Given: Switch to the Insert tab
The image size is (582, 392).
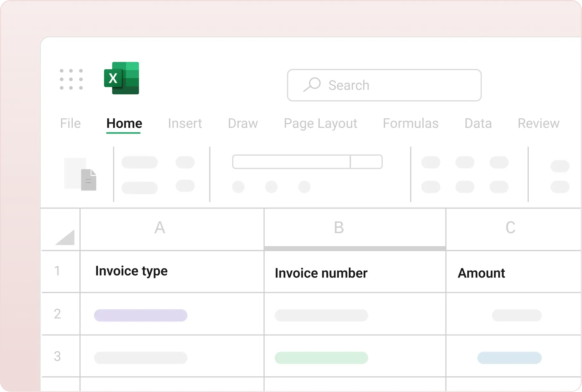Looking at the screenshot, I should pyautogui.click(x=185, y=124).
